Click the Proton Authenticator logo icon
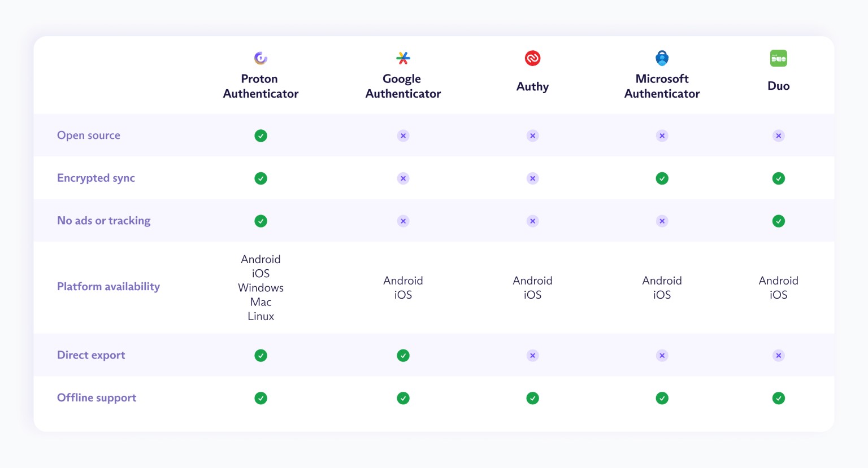 [x=261, y=58]
